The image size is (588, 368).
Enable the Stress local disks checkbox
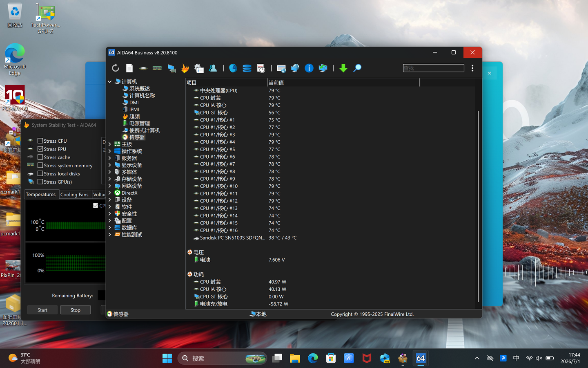pyautogui.click(x=40, y=174)
